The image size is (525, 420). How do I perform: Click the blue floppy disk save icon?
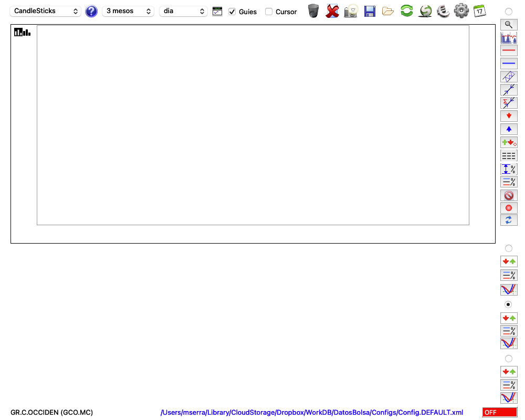370,12
